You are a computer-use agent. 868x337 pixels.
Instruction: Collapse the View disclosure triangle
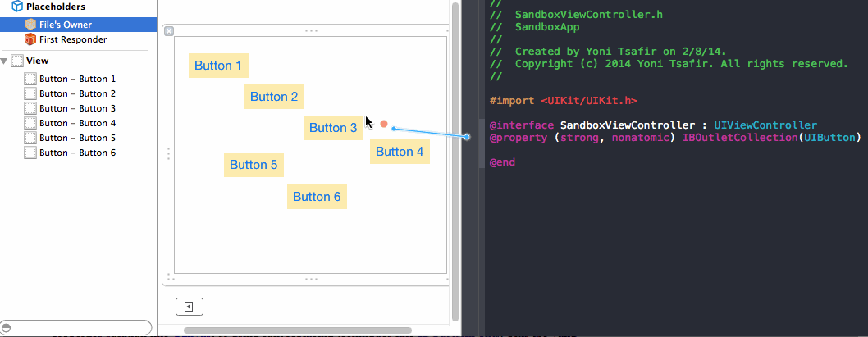4,61
